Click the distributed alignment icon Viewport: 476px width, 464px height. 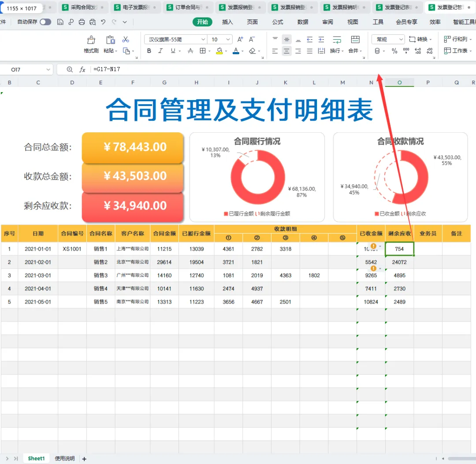coord(321,51)
